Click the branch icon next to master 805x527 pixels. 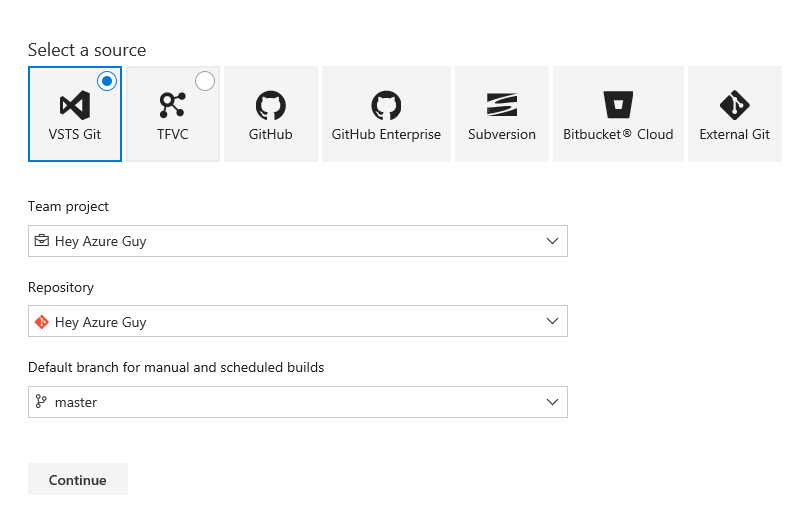41,401
